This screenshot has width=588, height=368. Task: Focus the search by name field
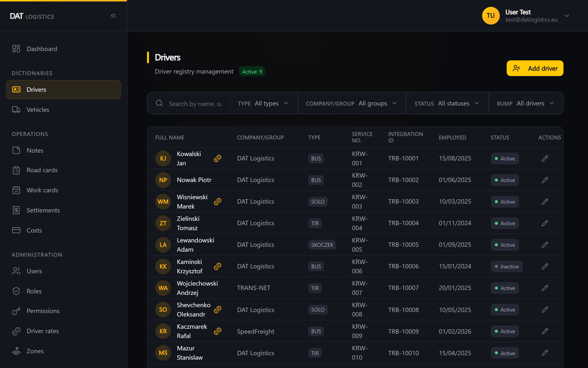(x=195, y=104)
